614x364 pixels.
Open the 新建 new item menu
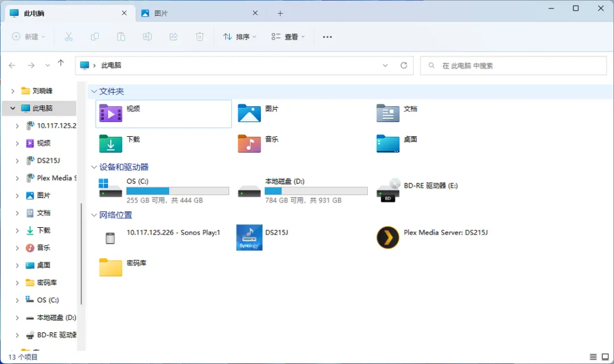point(28,37)
